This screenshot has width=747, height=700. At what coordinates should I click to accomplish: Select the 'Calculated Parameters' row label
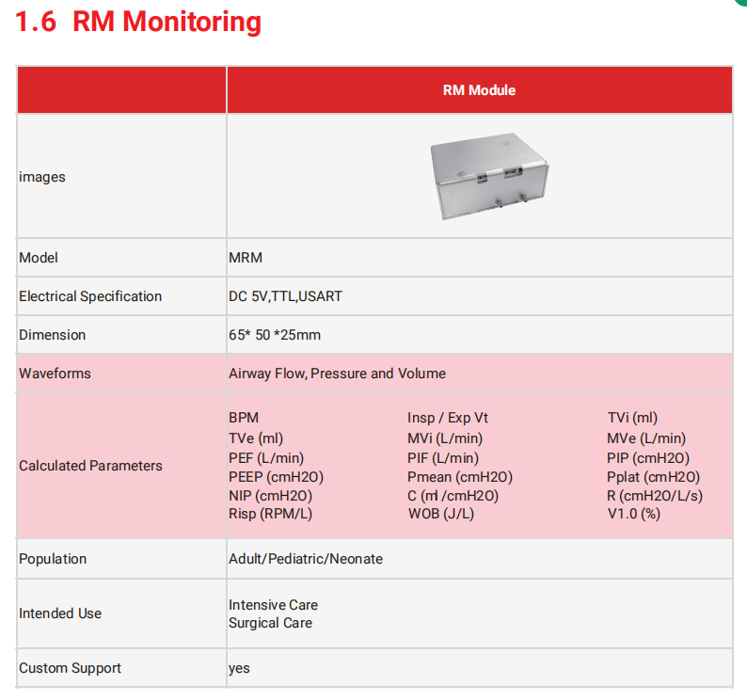pos(90,466)
